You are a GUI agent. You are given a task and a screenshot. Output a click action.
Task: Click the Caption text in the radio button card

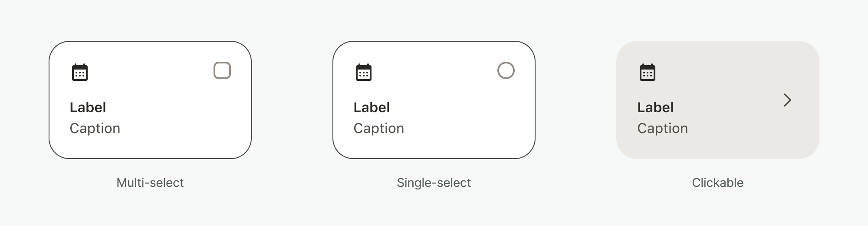pyautogui.click(x=378, y=128)
